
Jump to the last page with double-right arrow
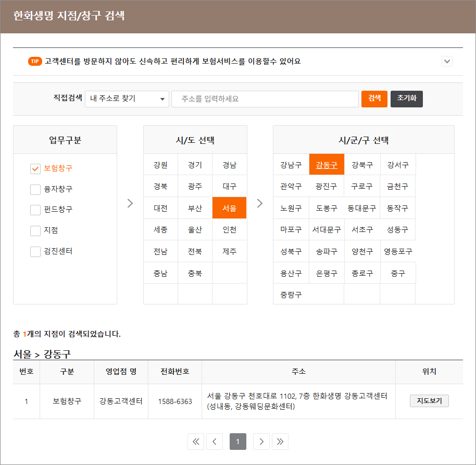[280, 441]
